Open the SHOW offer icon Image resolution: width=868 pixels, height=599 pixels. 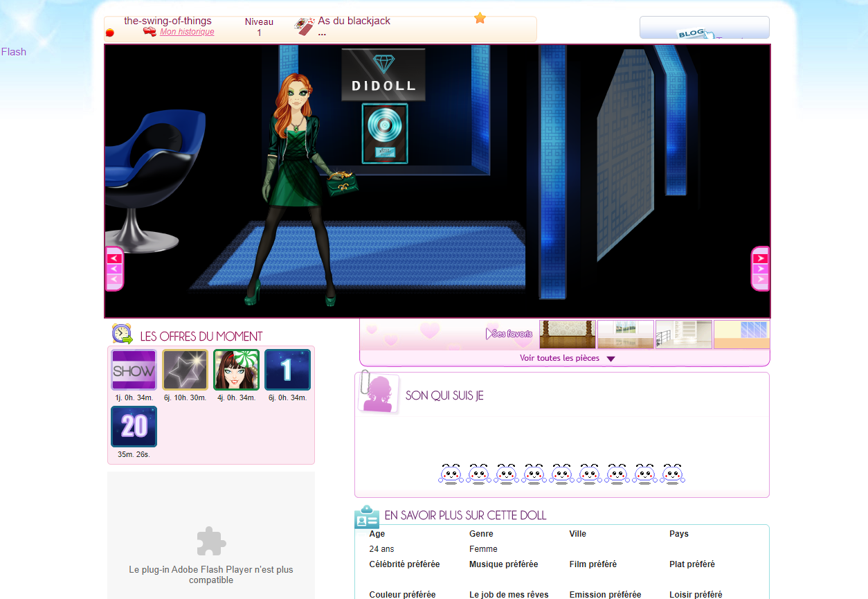[x=134, y=370]
